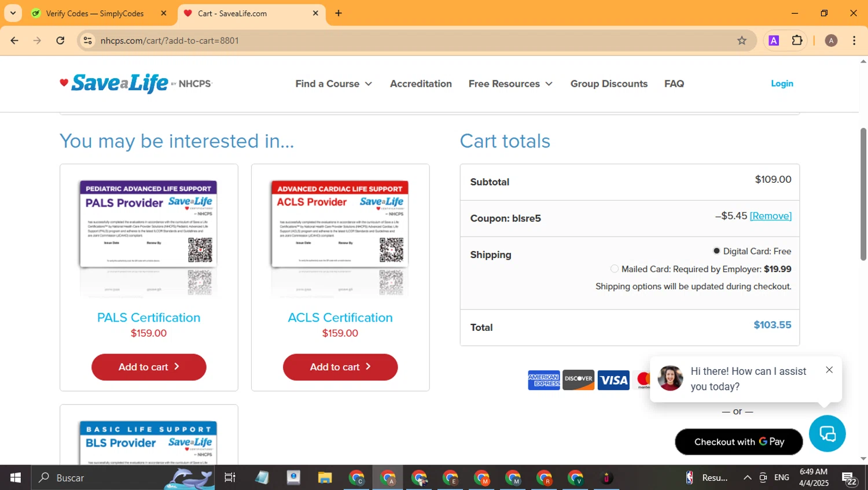868x490 pixels.
Task: Click the SaveaLife NHCPS logo
Action: 136,83
